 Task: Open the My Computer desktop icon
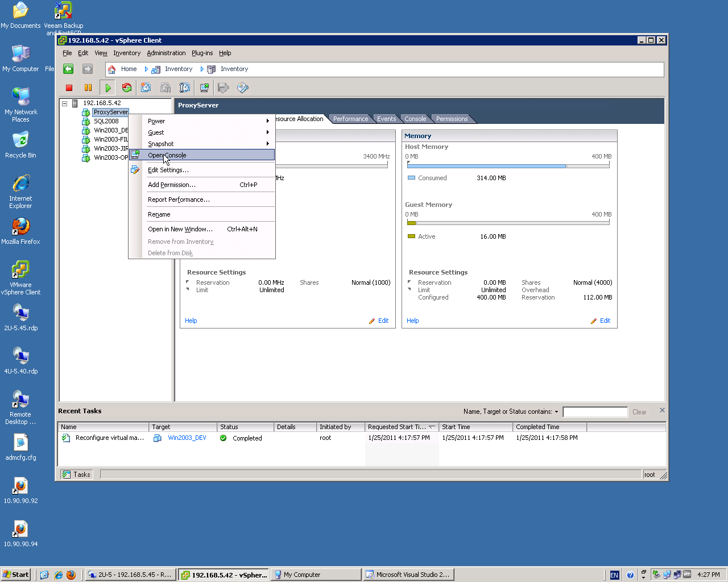pos(20,58)
